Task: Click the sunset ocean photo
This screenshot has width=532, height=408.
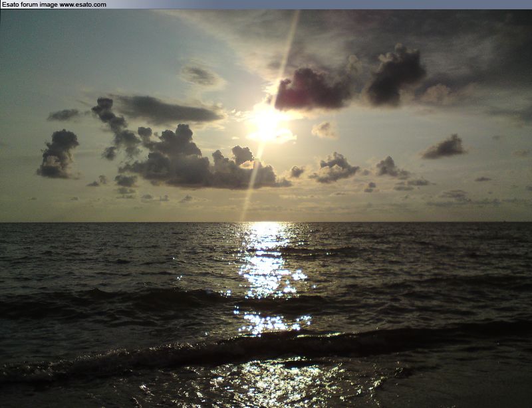Action: click(266, 209)
